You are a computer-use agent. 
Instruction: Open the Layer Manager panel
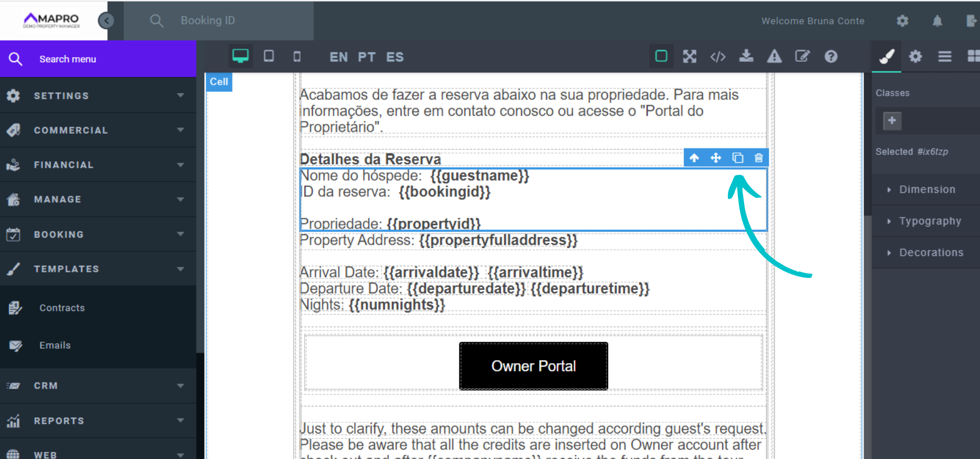[x=944, y=57]
